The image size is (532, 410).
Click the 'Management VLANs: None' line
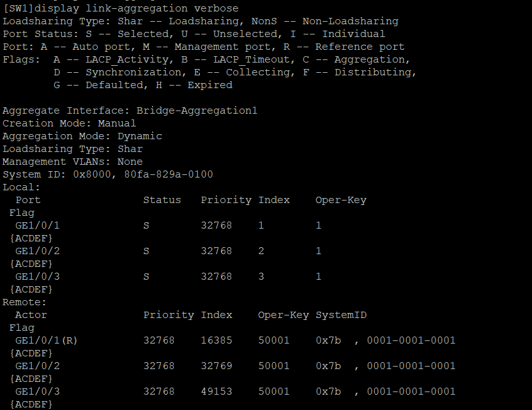pyautogui.click(x=73, y=162)
